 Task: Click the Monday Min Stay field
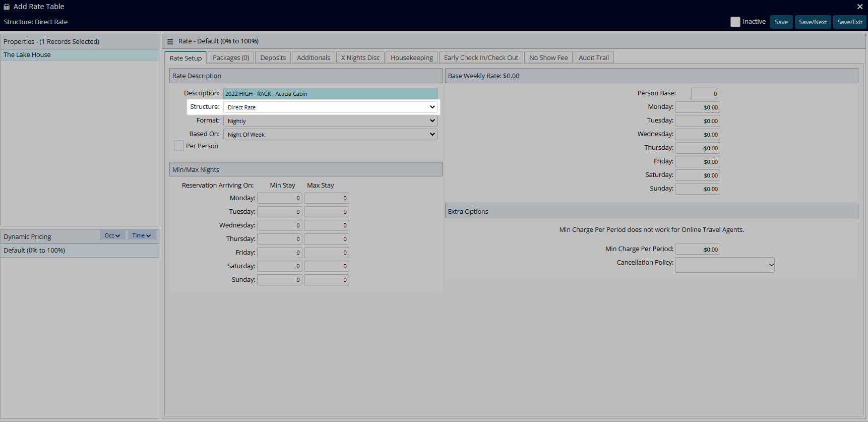coord(280,198)
